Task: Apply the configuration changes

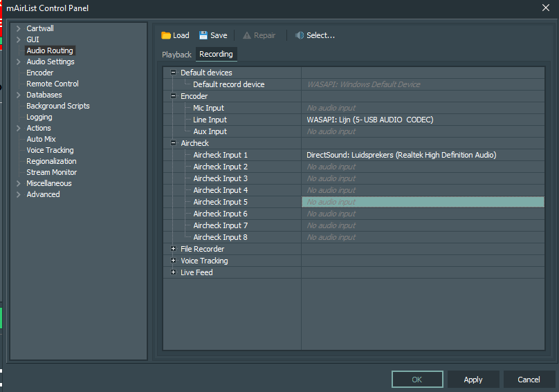Action: (x=473, y=380)
